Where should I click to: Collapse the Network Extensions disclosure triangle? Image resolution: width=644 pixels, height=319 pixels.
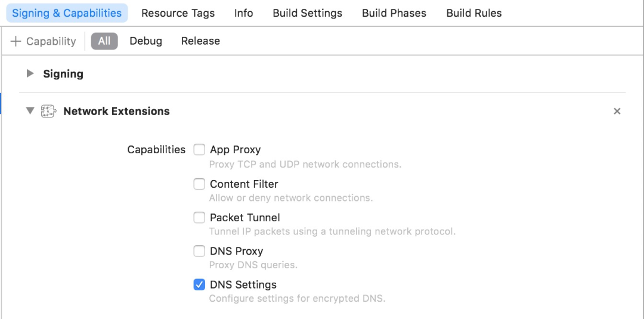tap(30, 111)
